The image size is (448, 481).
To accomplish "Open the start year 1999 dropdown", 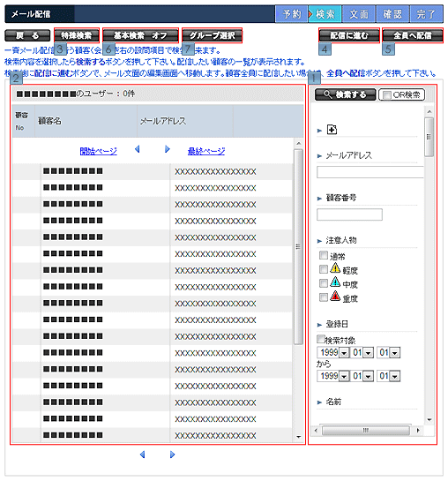I will tap(344, 353).
